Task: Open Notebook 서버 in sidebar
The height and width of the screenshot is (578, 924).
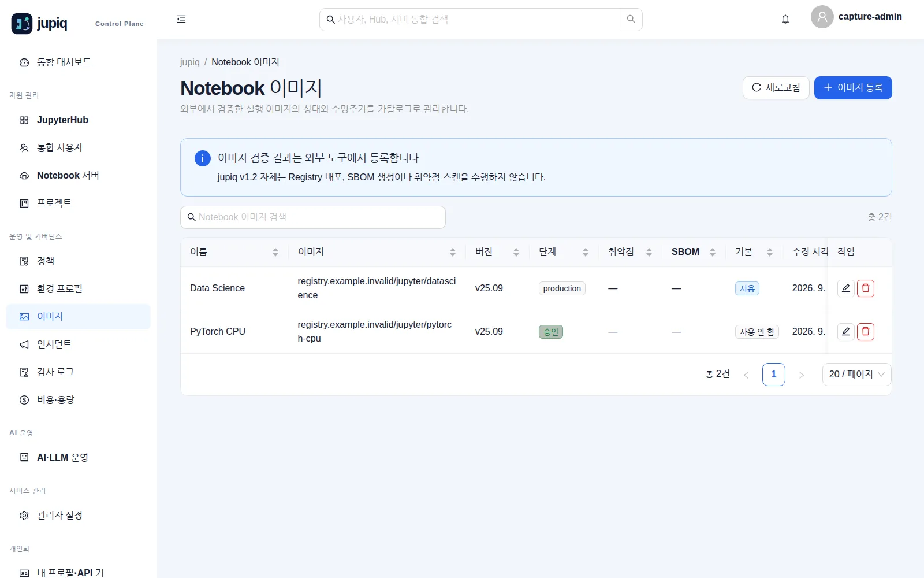Action: [78, 176]
